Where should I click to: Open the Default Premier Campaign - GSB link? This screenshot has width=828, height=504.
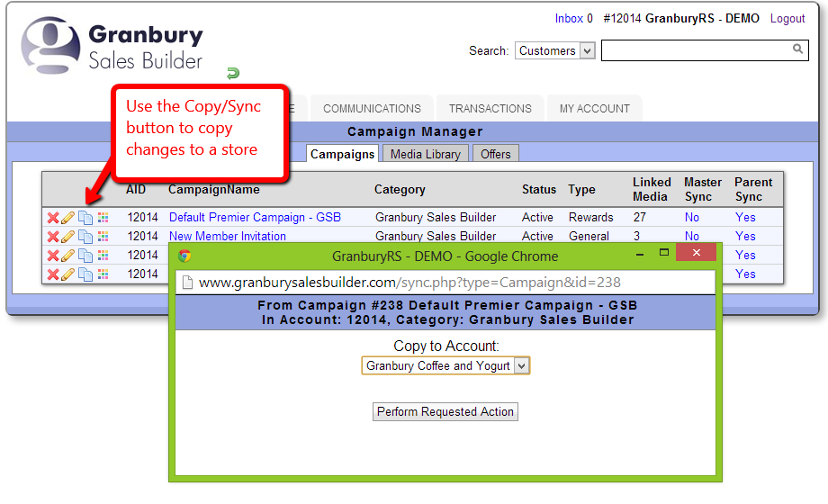tap(255, 218)
